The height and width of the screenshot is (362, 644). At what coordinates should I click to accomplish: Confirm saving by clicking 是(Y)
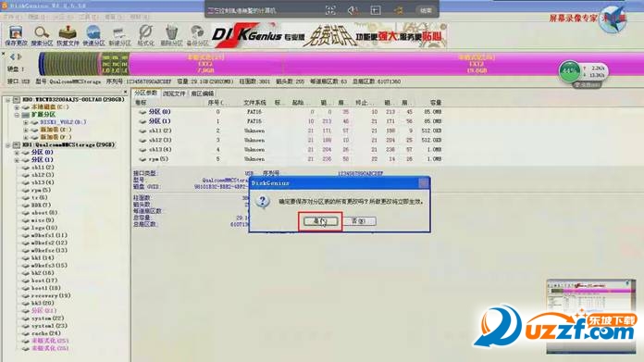coord(320,221)
